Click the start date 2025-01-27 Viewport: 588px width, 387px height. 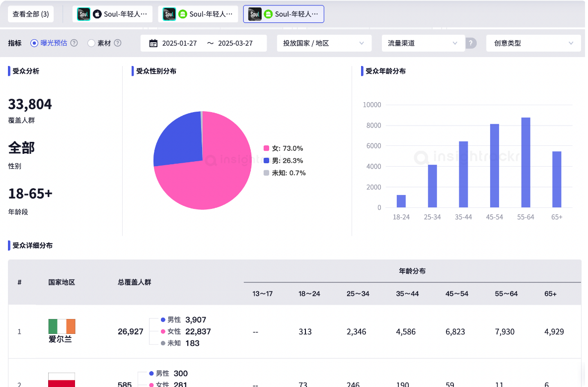179,43
